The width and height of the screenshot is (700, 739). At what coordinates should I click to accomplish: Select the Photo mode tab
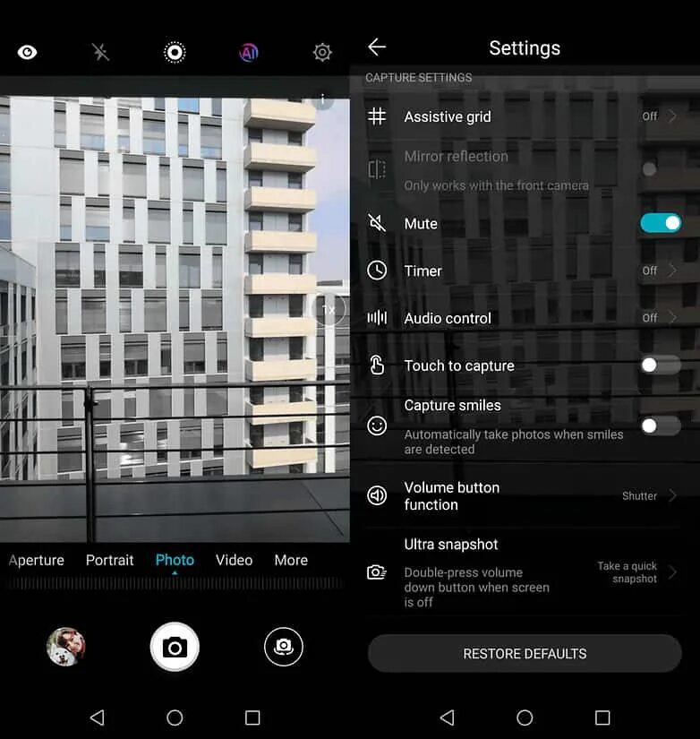pos(175,560)
